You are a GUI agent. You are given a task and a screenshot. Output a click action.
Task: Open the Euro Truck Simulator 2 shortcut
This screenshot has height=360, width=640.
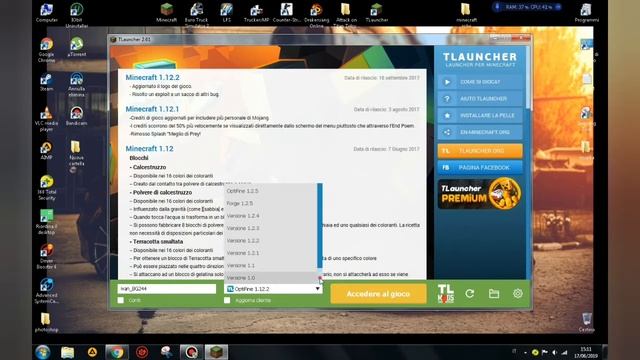(x=196, y=15)
